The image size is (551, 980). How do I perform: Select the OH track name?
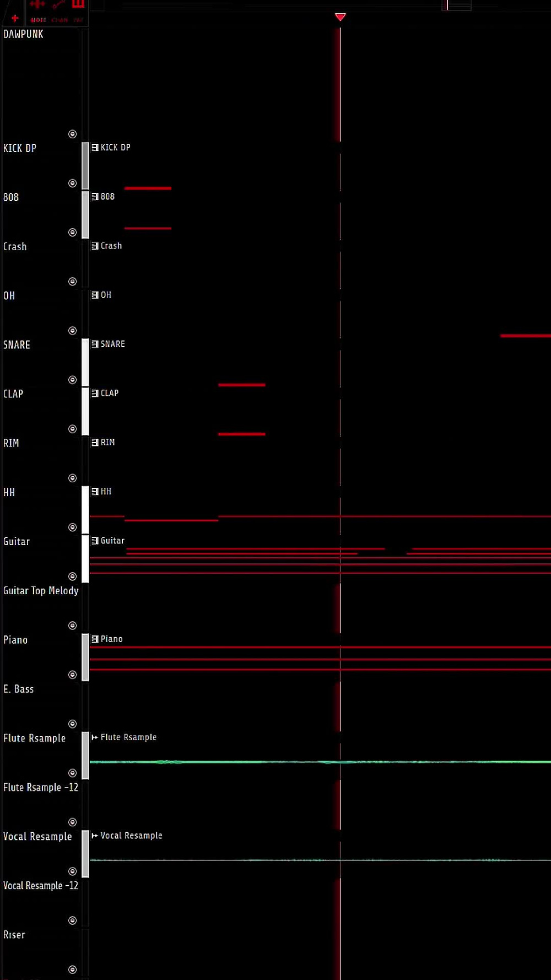coord(9,295)
